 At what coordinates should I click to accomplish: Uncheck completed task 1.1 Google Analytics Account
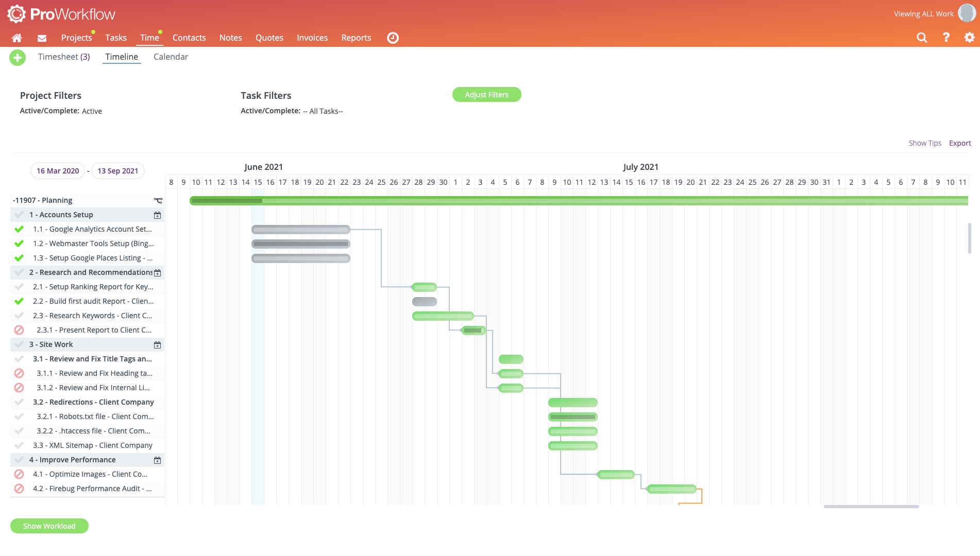(x=19, y=229)
